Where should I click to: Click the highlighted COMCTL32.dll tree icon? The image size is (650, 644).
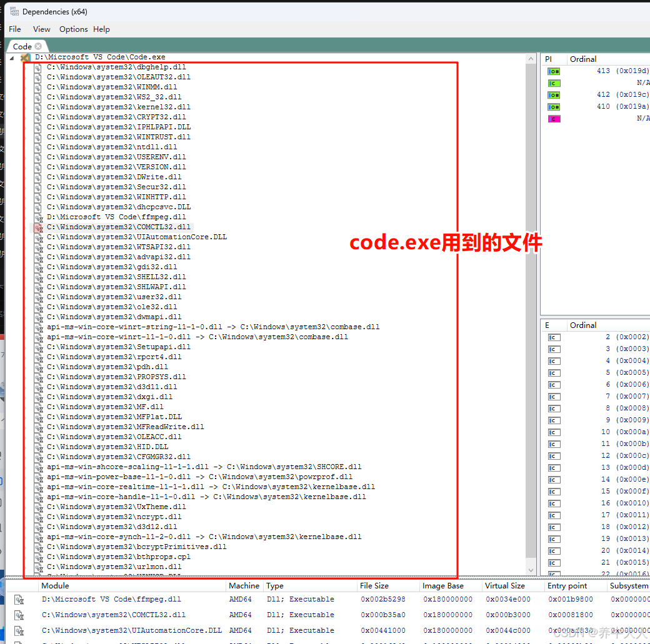coord(39,227)
